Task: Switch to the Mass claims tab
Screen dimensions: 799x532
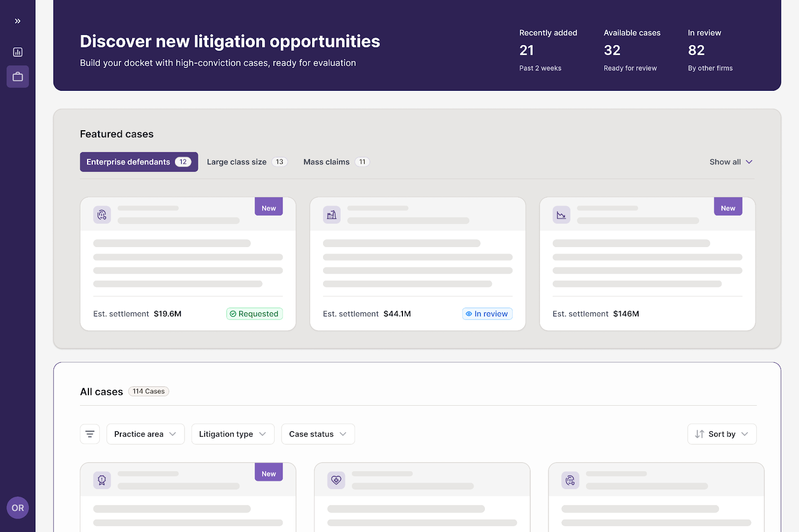Action: (x=336, y=162)
